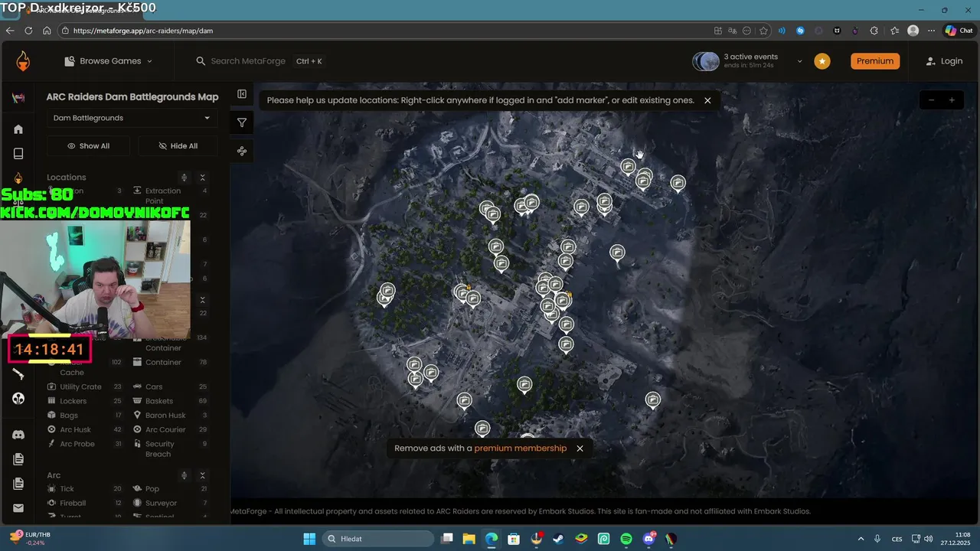The image size is (980, 551).
Task: Reload the browser page
Action: 28,31
